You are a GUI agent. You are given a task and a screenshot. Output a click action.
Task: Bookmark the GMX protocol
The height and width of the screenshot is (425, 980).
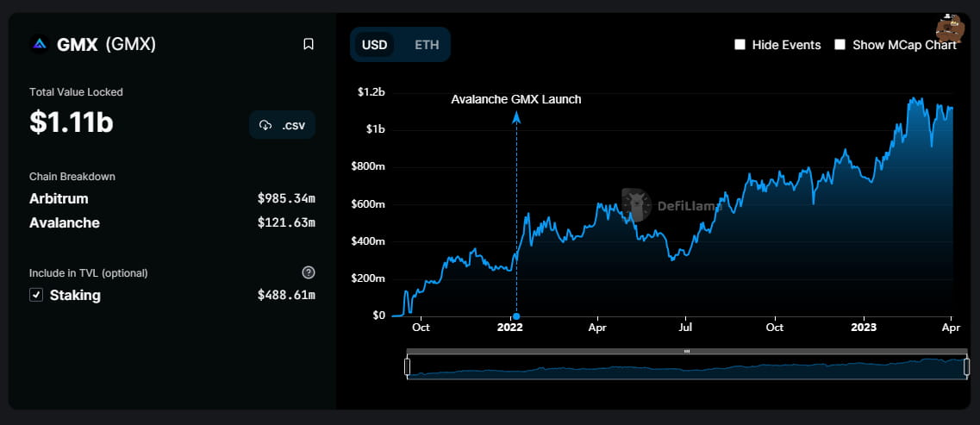click(309, 44)
